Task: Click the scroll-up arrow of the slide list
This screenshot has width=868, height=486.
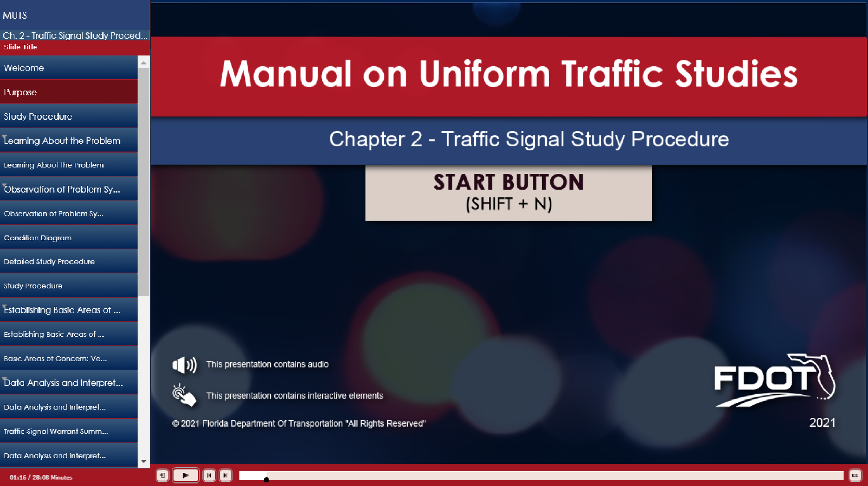Action: 144,63
